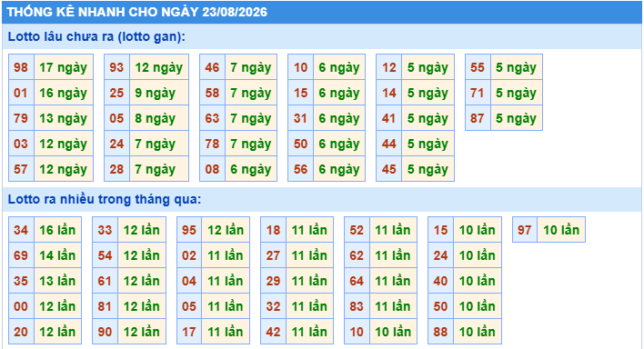
Task: Select frequent number 54 cell
Action: coord(106,255)
